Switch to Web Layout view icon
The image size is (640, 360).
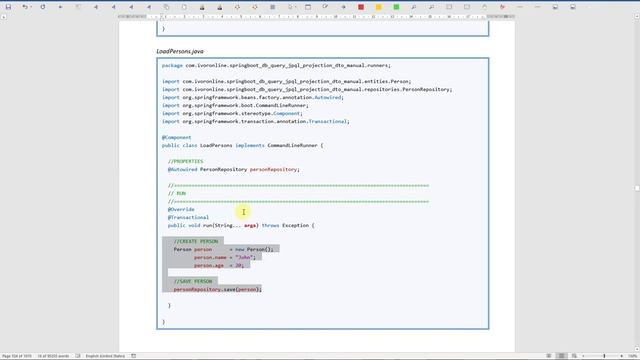pos(574,356)
